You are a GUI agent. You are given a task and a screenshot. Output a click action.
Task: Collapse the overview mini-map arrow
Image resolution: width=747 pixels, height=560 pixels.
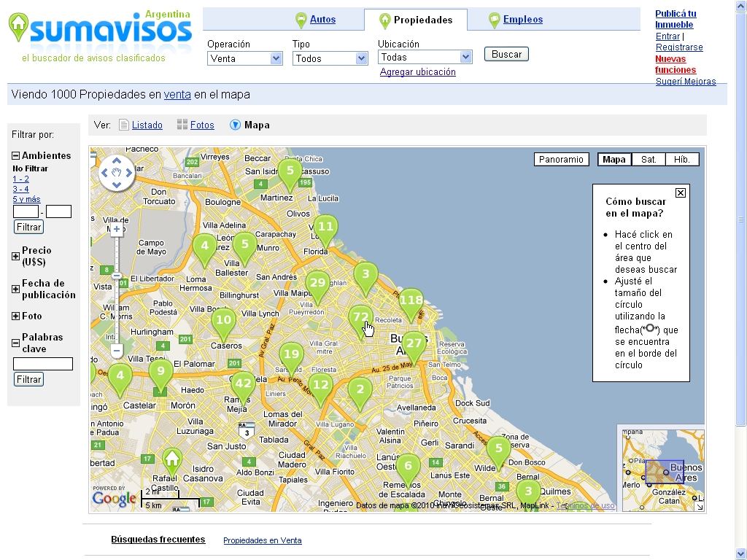tap(700, 507)
